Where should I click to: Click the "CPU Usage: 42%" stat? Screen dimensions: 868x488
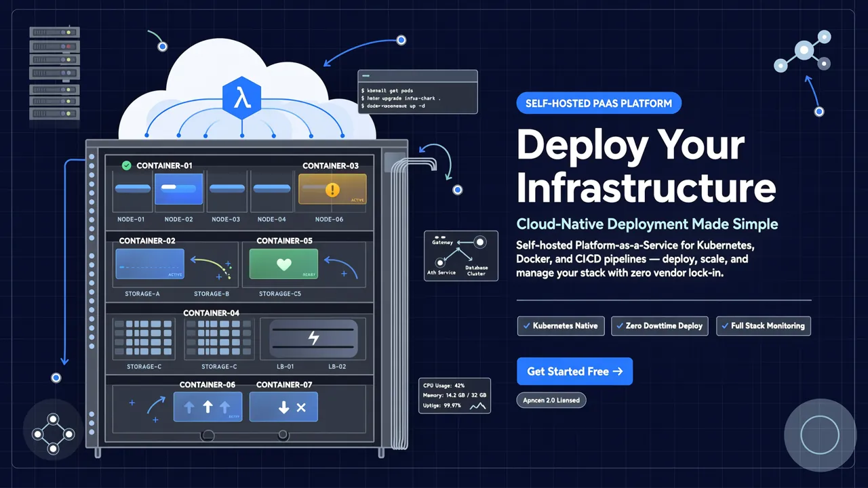(443, 385)
